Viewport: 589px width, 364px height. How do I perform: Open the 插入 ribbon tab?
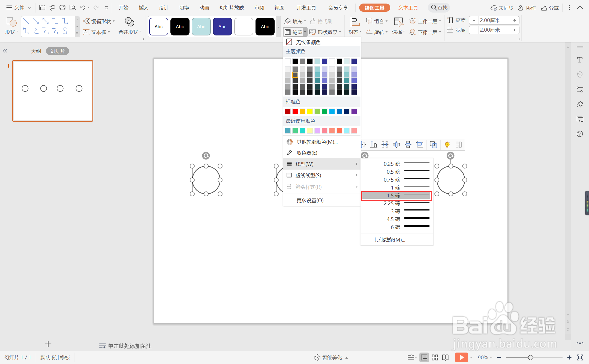[143, 8]
